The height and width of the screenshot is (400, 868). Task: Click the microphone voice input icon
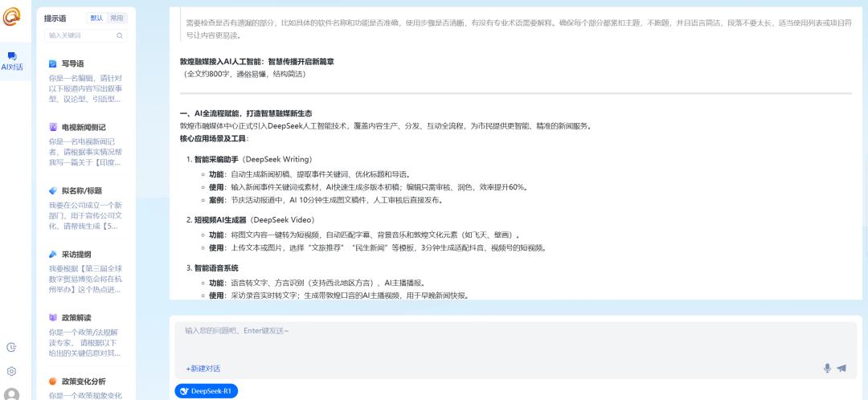point(827,368)
